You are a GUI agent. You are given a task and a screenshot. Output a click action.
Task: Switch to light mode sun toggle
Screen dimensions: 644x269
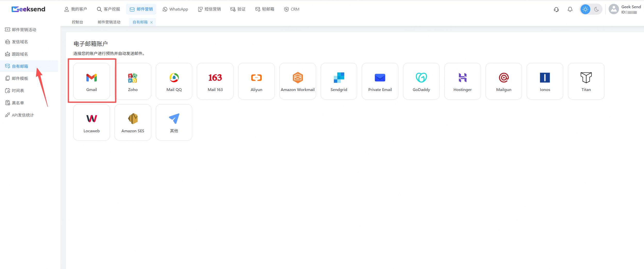(585, 9)
